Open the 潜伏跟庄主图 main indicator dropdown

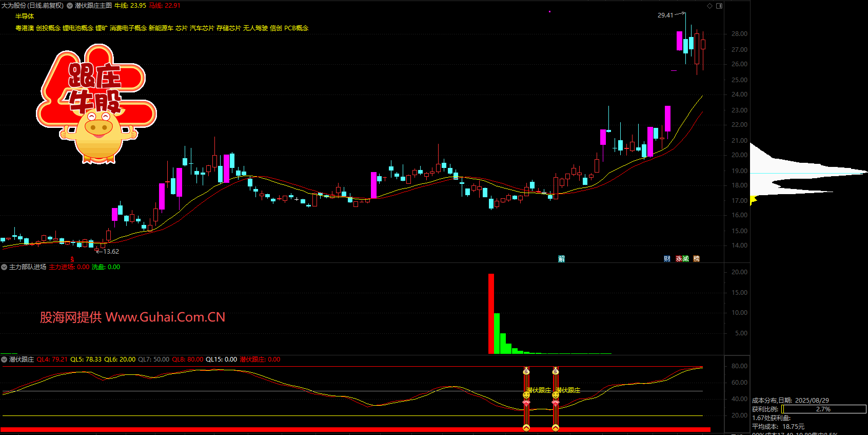70,6
